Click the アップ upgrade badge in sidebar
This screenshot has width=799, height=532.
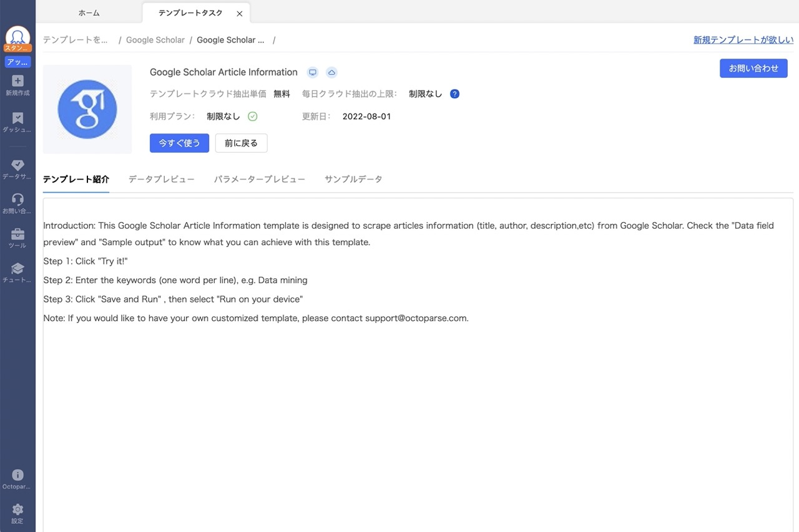pos(17,62)
